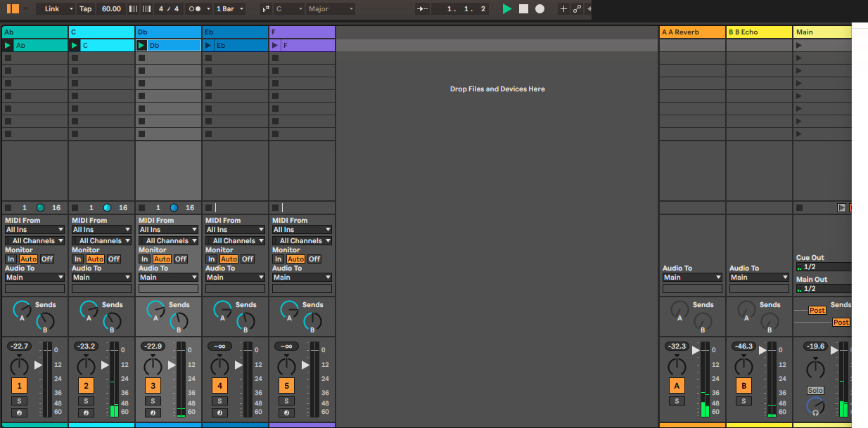Click the 60.00 tempo field
Screen dimensions: 868x428
(111, 8)
